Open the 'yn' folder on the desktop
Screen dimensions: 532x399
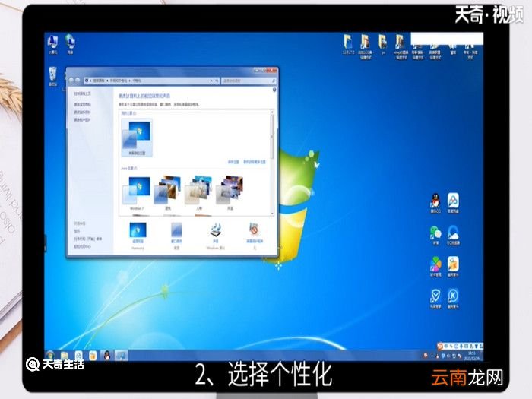tap(383, 45)
